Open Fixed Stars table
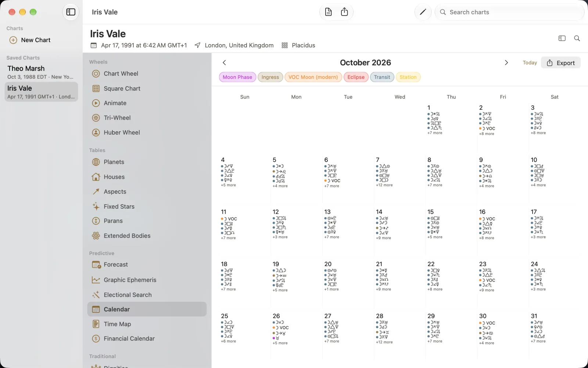The width and height of the screenshot is (588, 368). point(147,206)
